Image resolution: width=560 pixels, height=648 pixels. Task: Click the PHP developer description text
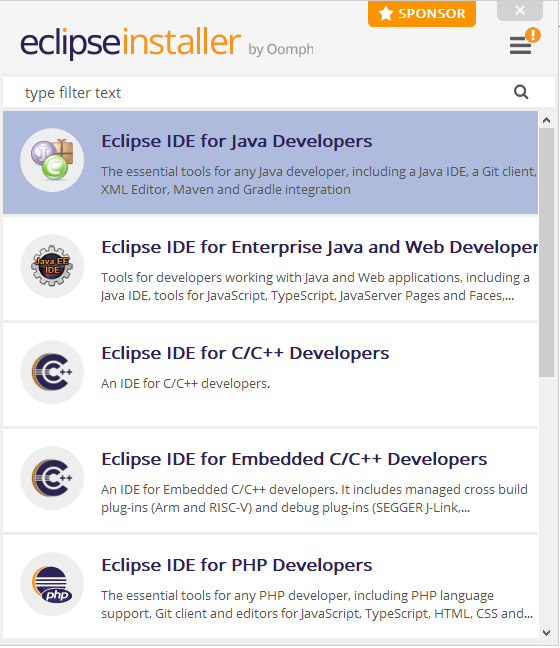(x=317, y=604)
